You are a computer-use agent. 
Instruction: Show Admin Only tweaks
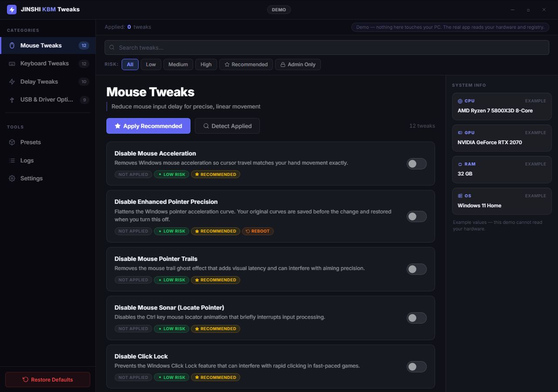point(298,64)
